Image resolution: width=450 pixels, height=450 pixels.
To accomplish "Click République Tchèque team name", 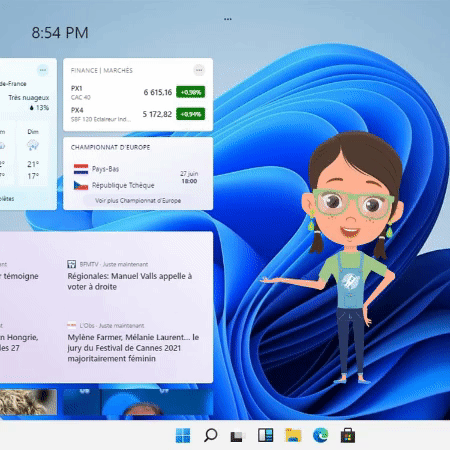I will (x=123, y=185).
